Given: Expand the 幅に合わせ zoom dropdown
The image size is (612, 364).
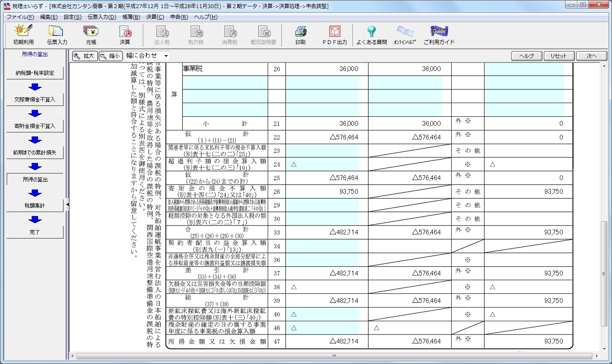Looking at the screenshot, I should [x=166, y=56].
